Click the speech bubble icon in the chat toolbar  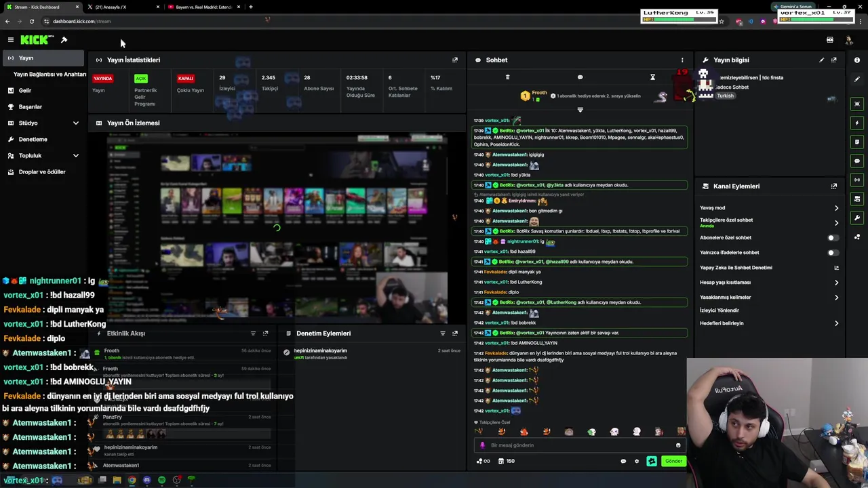point(580,77)
